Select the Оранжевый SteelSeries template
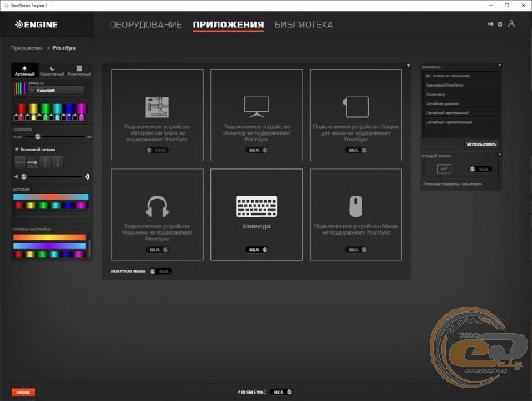The image size is (532, 401). 461,85
